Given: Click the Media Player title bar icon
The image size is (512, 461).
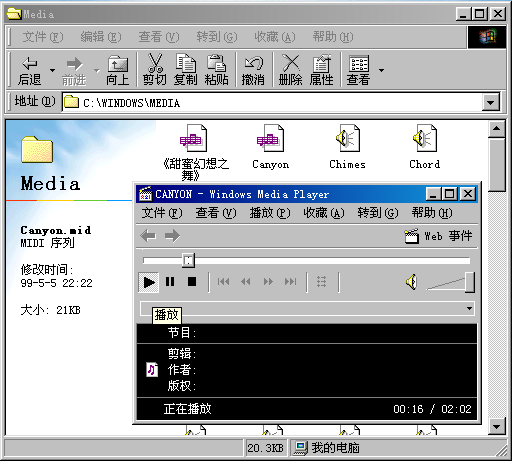Looking at the screenshot, I should point(145,194).
